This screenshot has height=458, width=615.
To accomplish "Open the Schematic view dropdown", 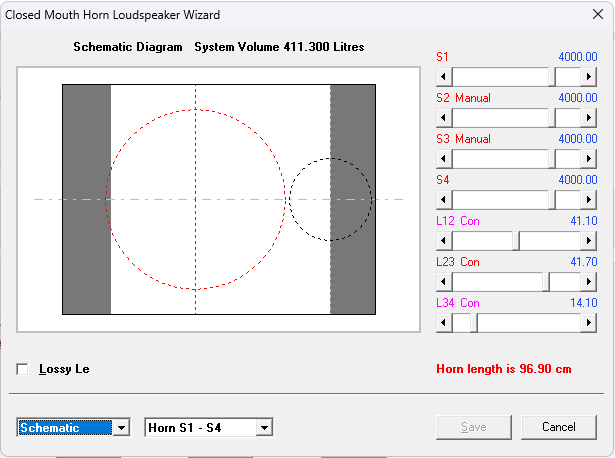I will [x=122, y=427].
